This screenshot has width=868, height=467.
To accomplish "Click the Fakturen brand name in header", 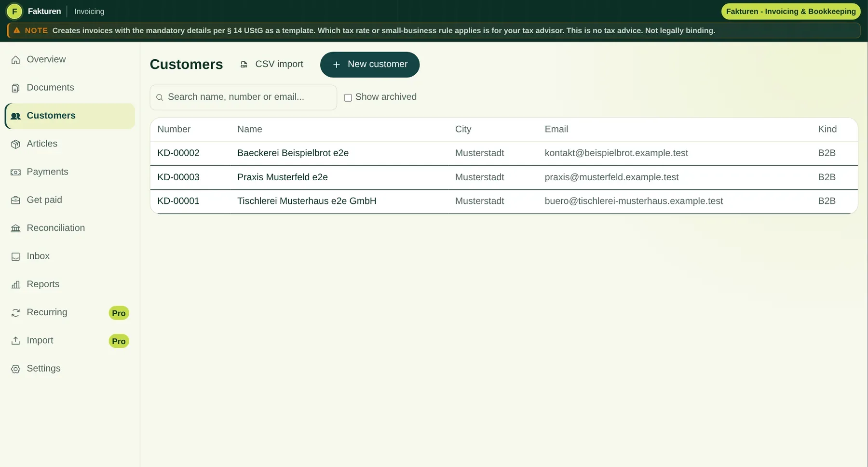I will point(44,11).
